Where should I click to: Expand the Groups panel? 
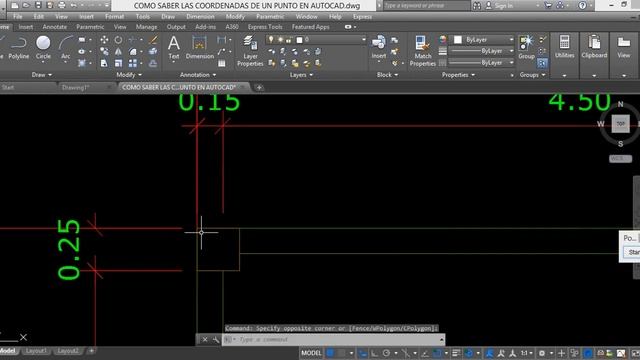tap(532, 75)
